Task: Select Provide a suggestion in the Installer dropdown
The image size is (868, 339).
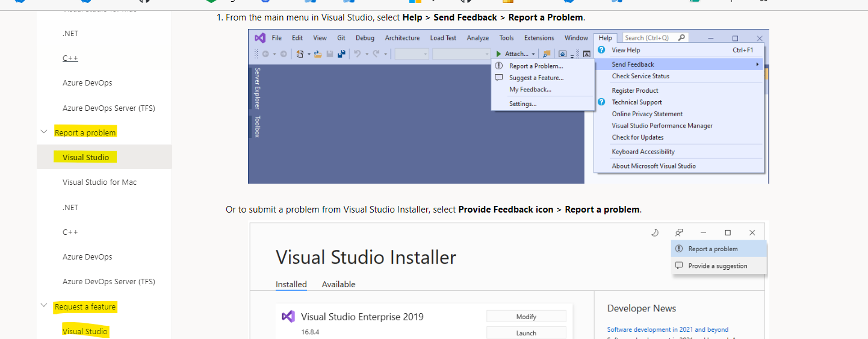Action: pyautogui.click(x=719, y=266)
